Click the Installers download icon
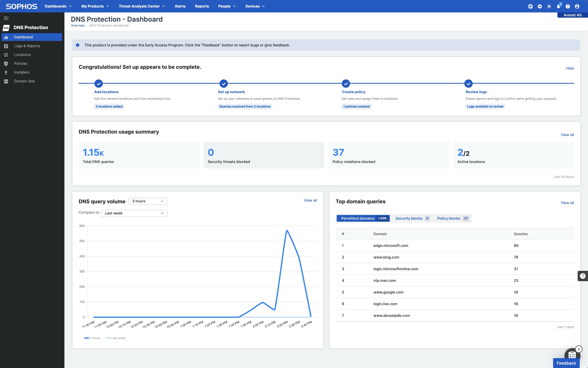This screenshot has width=588, height=368. (6, 72)
